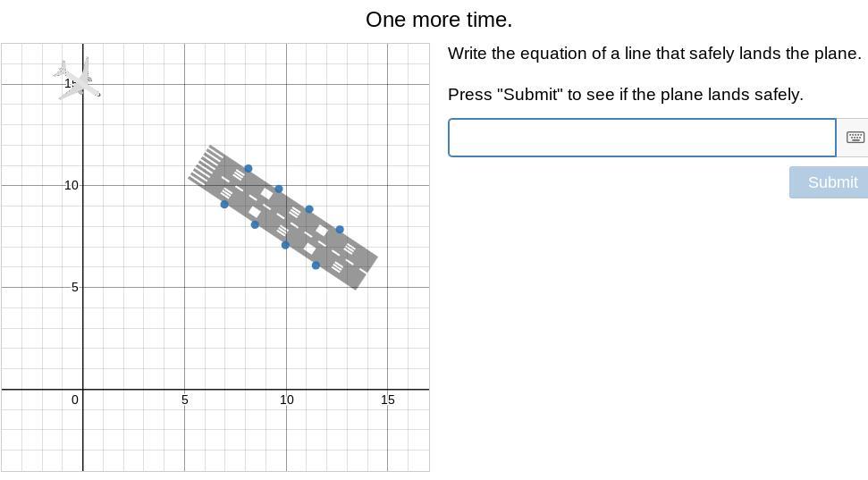868x480 pixels.
Task: Click the origin label 0
Action: (x=75, y=400)
